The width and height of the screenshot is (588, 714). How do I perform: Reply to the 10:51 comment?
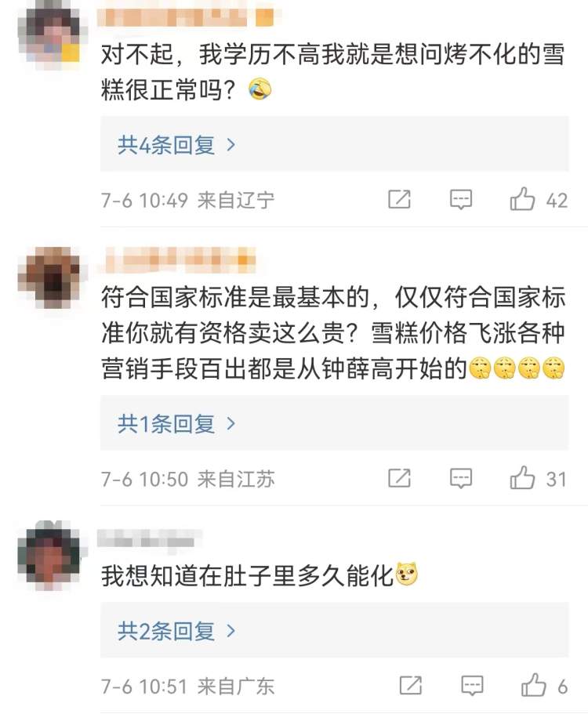(472, 685)
